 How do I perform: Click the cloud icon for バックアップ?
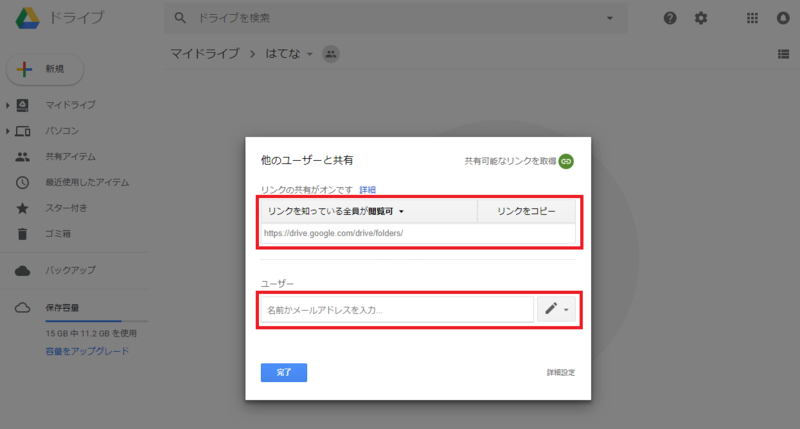(x=22, y=270)
